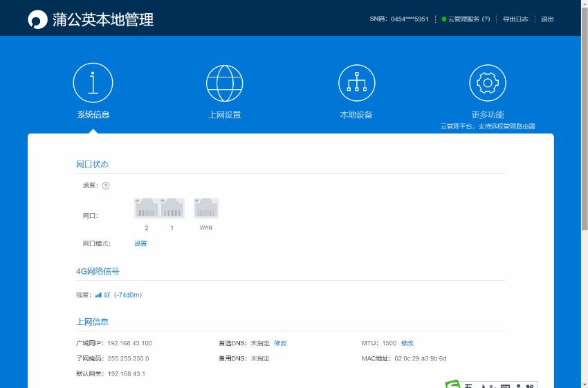
Task: Select the 上网设置 tab label
Action: click(225, 115)
